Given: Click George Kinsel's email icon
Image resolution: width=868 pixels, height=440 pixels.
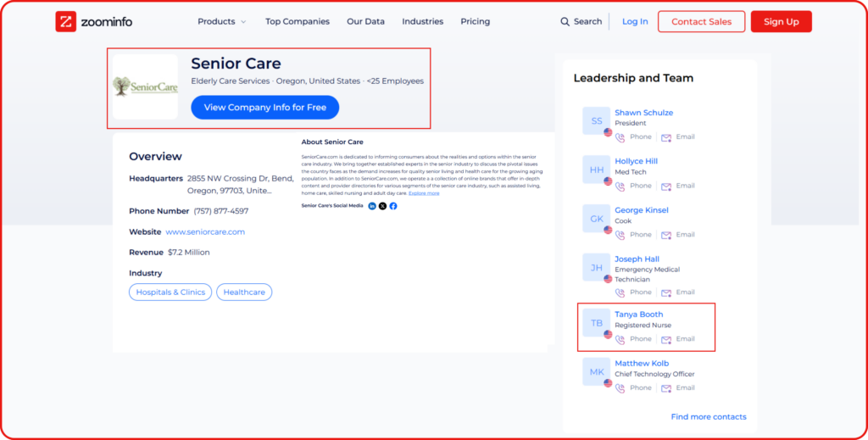Looking at the screenshot, I should (666, 235).
